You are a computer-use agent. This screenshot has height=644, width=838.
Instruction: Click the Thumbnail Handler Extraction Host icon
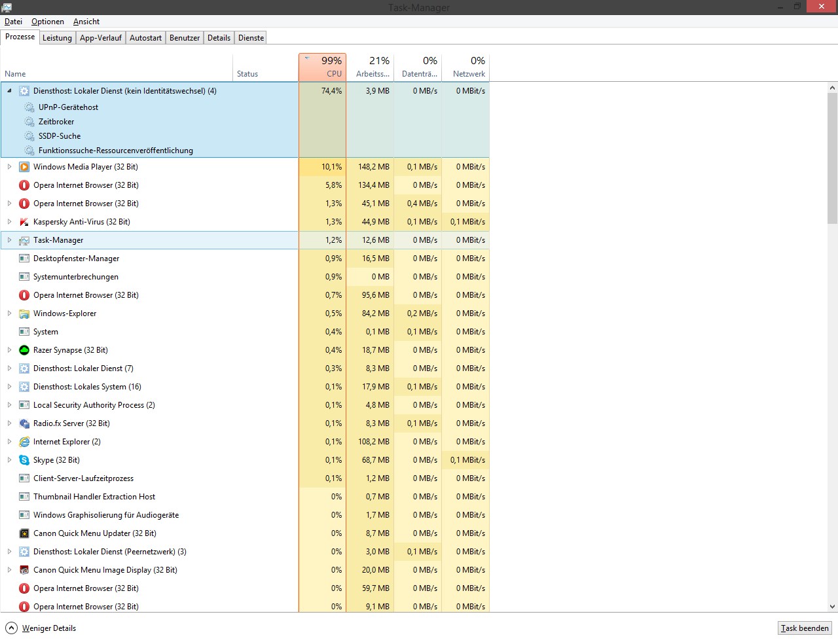point(24,497)
